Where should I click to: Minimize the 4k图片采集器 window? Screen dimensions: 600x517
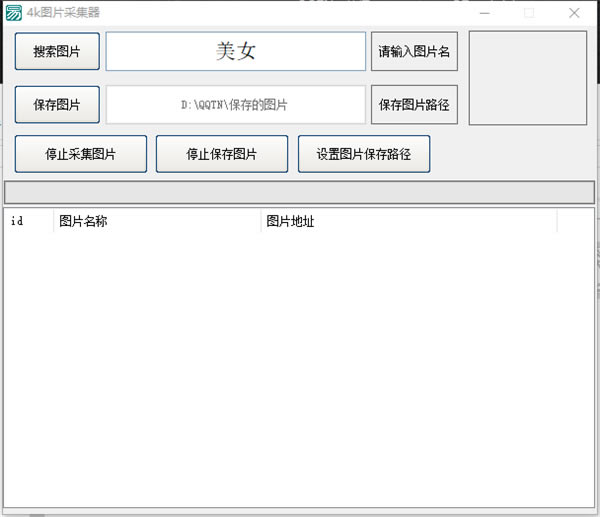pos(484,13)
